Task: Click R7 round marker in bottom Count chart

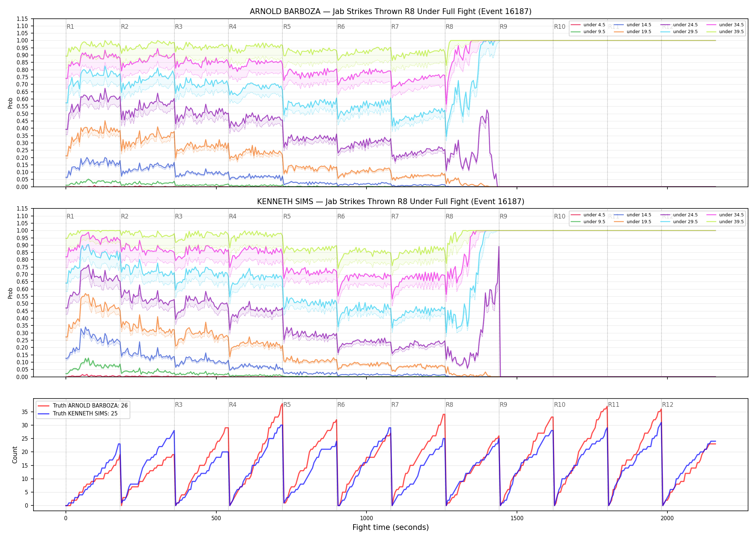Action: (395, 405)
